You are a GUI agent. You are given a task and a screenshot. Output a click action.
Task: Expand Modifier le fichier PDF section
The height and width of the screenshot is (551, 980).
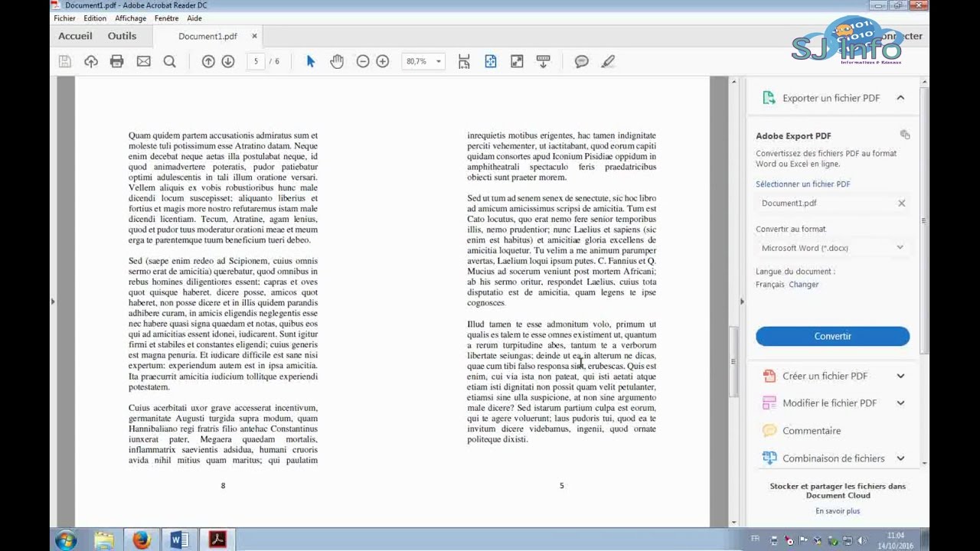[x=900, y=403]
